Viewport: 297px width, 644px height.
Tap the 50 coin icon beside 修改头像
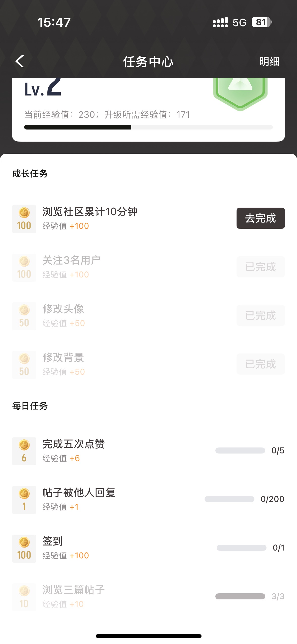pyautogui.click(x=24, y=316)
